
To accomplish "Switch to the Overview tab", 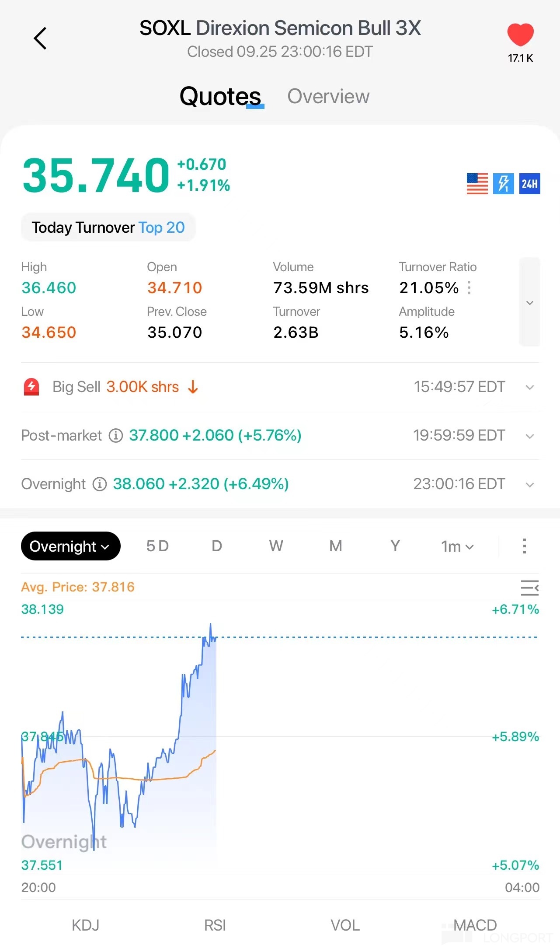I will coord(328,96).
